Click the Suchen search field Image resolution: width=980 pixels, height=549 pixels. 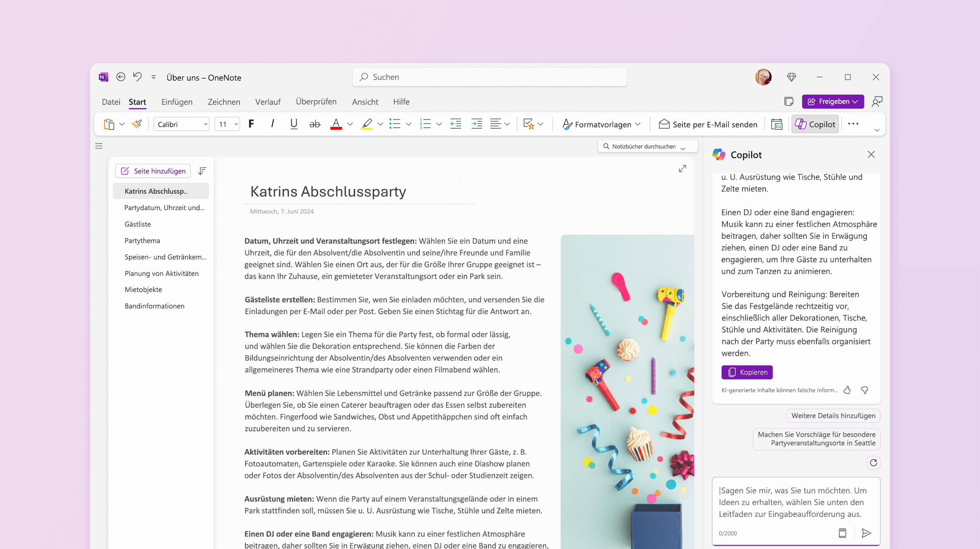coord(490,77)
